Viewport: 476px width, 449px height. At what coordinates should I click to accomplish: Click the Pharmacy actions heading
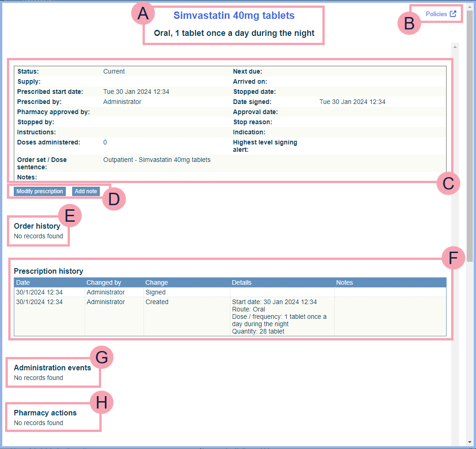(x=45, y=413)
